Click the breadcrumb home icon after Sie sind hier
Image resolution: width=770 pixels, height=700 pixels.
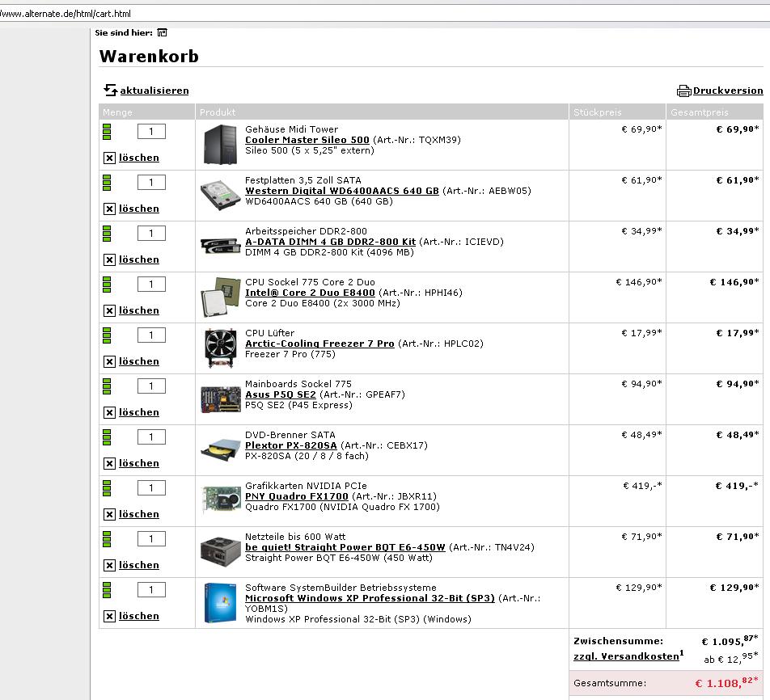(162, 33)
